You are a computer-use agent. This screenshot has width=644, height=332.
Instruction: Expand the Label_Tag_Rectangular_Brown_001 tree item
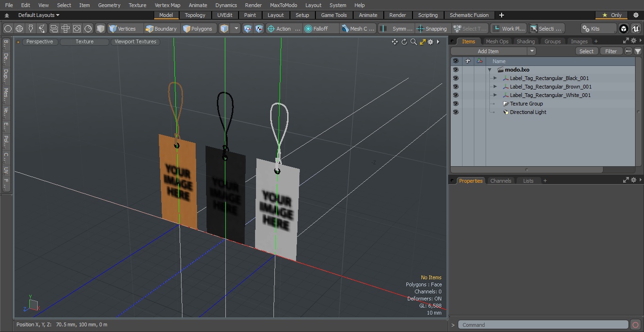(x=495, y=87)
